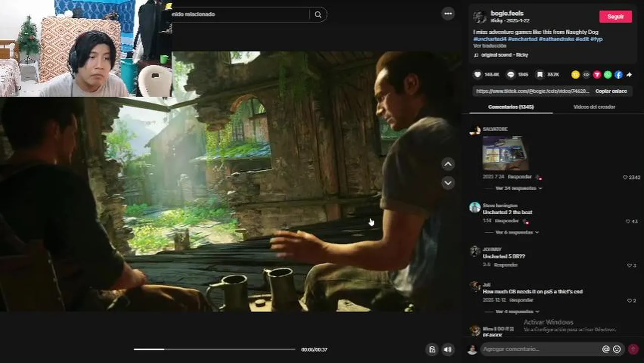Click the Seguir follow button

coord(615,17)
